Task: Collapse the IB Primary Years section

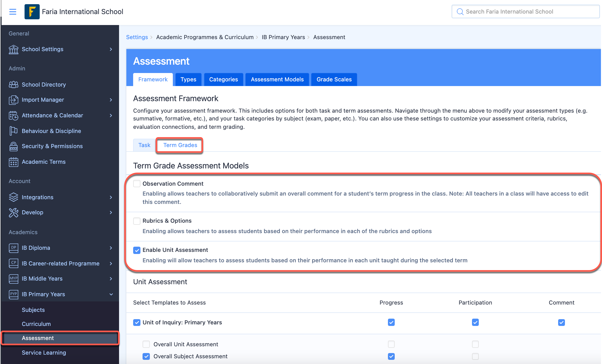Action: point(111,294)
